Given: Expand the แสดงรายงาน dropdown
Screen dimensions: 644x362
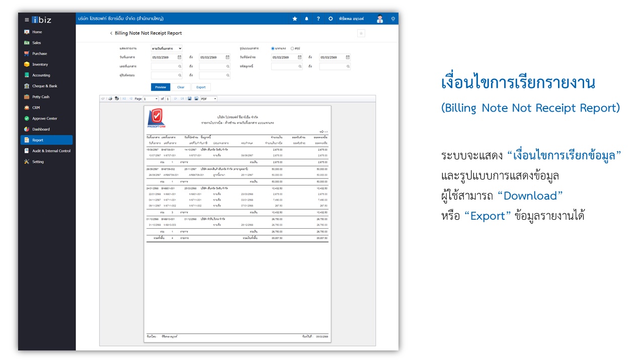Looking at the screenshot, I should (167, 48).
